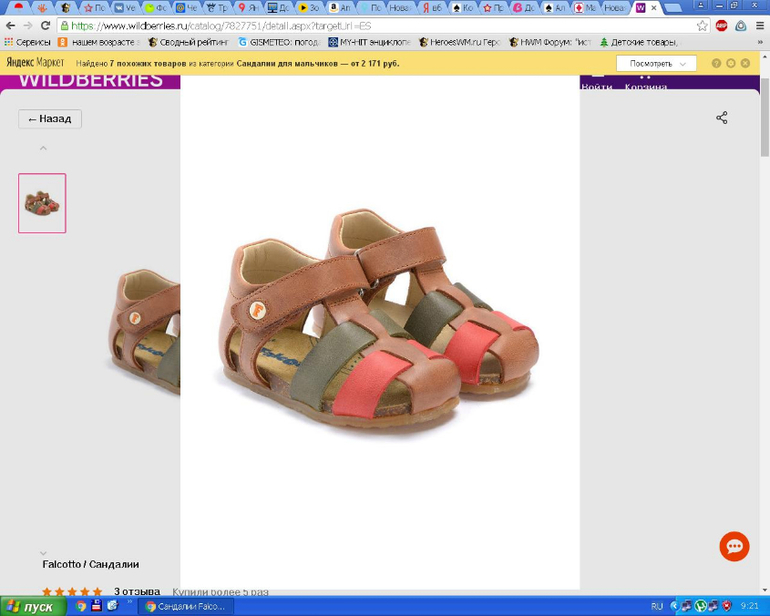Open the 3 отзыва reviews link
770x616 pixels.
[x=137, y=592]
